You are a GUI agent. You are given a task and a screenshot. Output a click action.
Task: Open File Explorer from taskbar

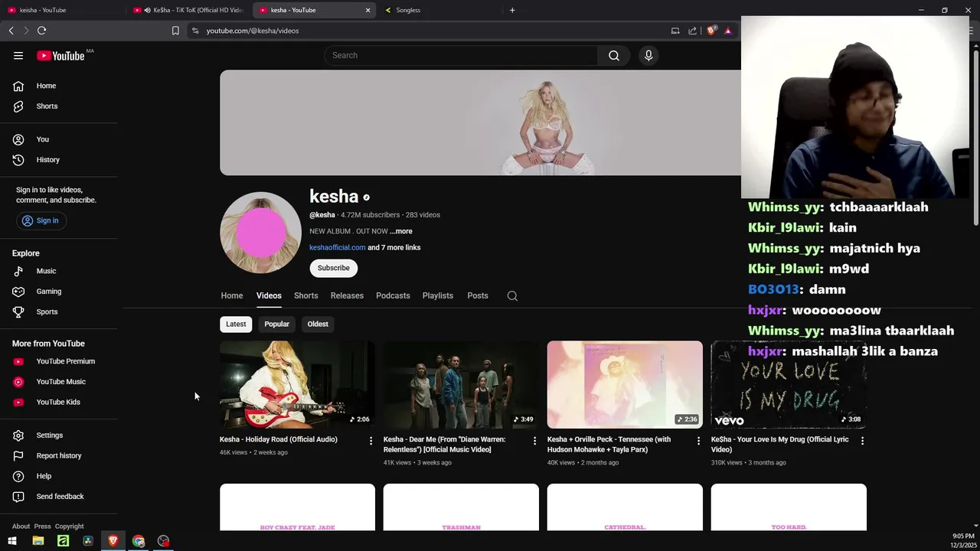pos(38,541)
